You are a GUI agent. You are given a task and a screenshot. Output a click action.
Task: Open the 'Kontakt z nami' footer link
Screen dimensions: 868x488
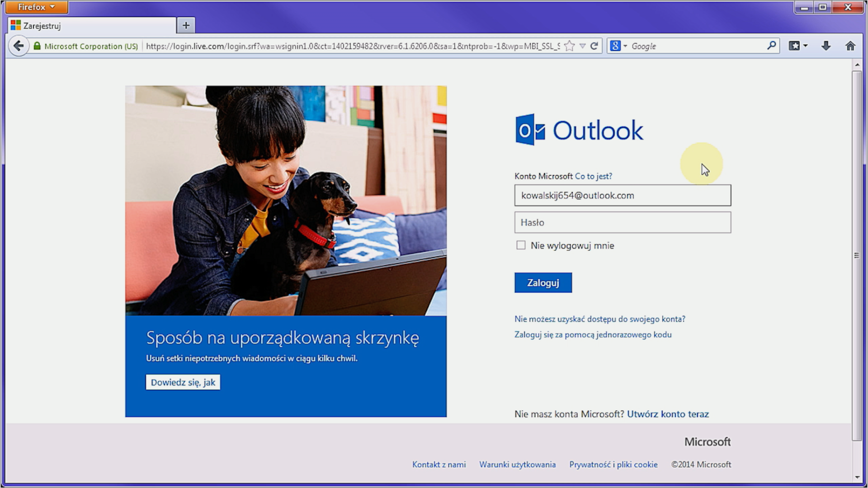[439, 465]
